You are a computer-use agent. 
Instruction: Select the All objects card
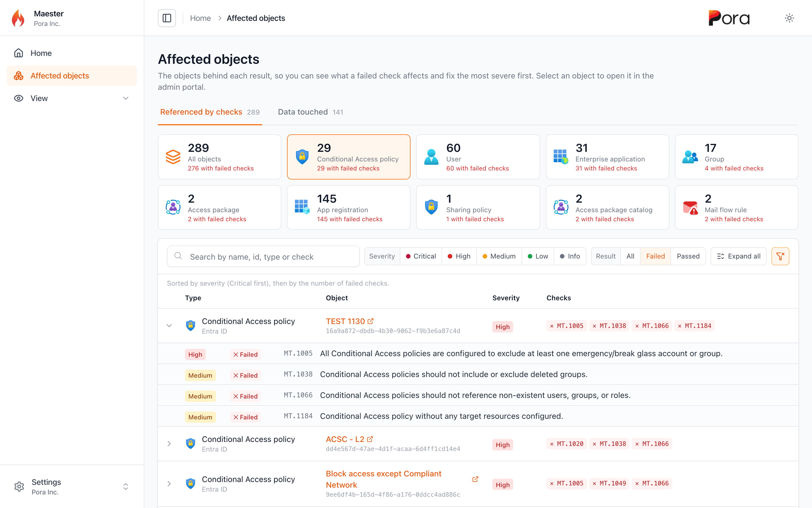(x=219, y=157)
